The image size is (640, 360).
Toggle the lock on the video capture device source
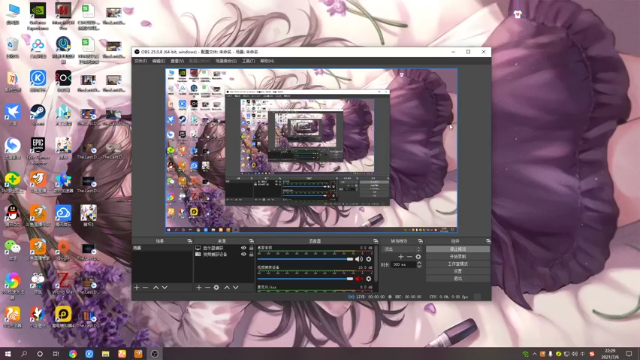(x=251, y=254)
